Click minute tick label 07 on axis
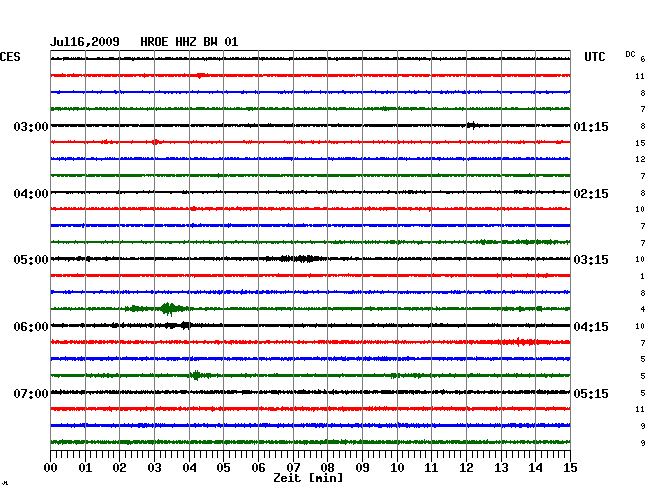Viewport: 650px width, 494px height. pos(293,468)
